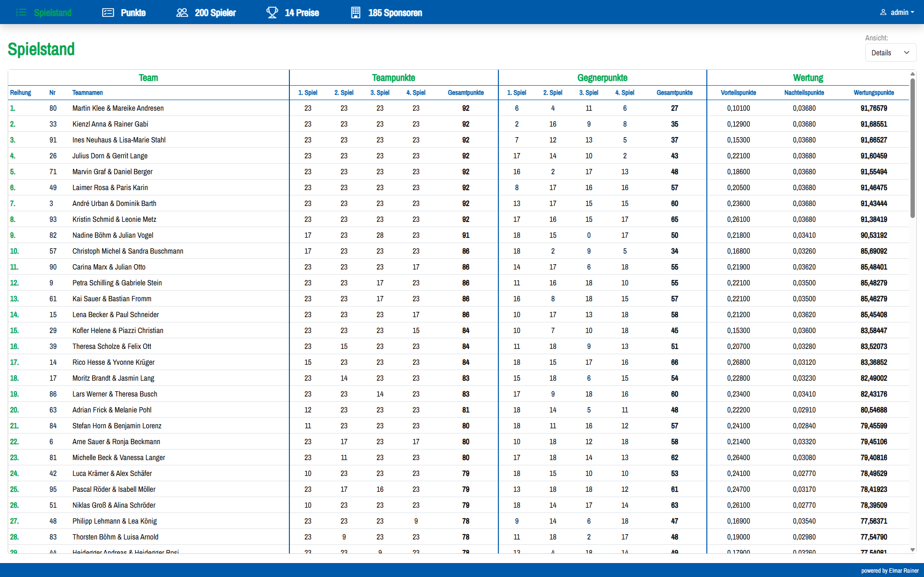Click the admin user icon
The image size is (924, 577).
pyautogui.click(x=883, y=12)
